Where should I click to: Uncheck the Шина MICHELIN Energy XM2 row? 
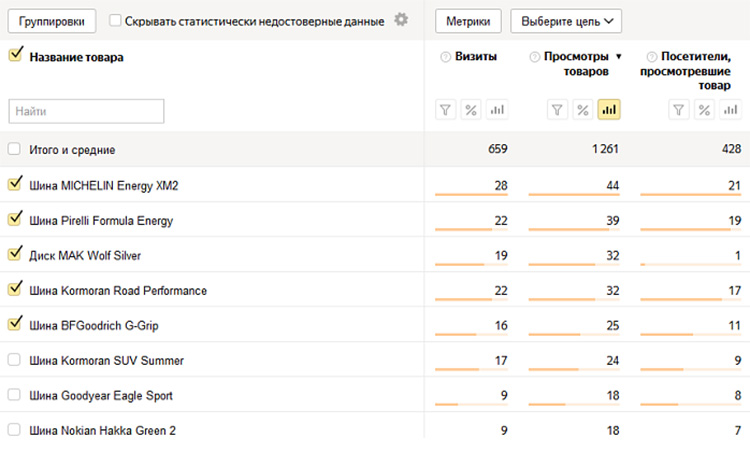tap(14, 184)
